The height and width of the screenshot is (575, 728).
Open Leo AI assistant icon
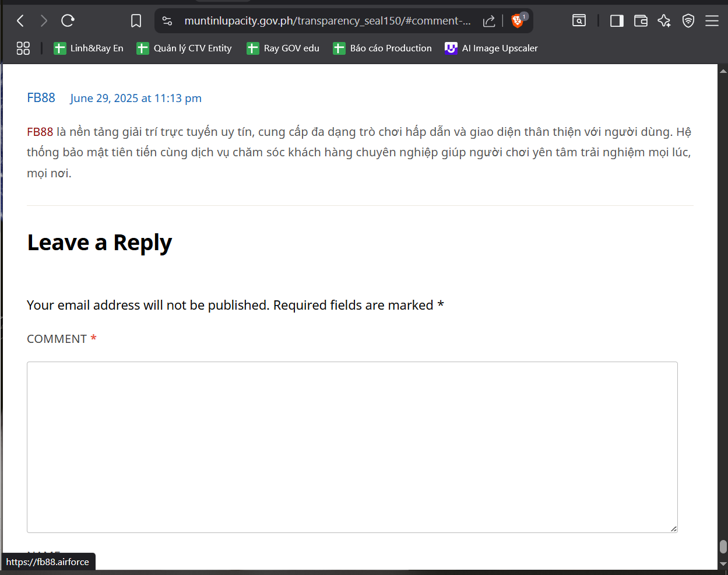tap(664, 21)
